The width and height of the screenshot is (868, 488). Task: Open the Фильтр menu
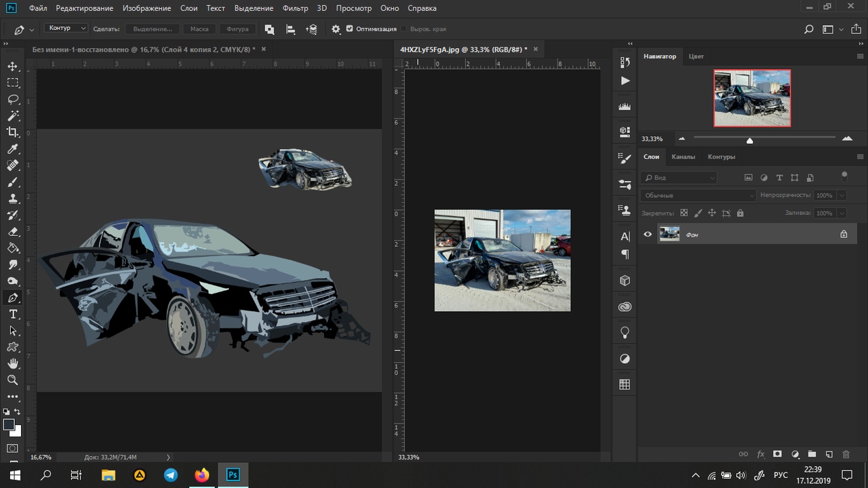(295, 8)
